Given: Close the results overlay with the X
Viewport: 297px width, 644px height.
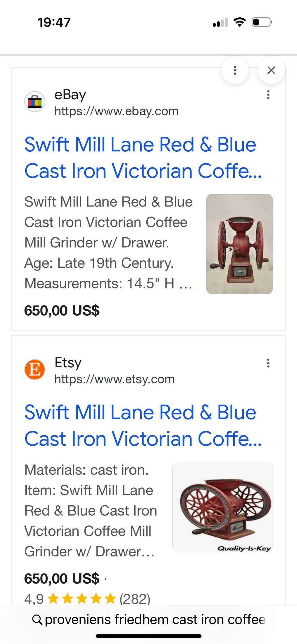Looking at the screenshot, I should pos(271,71).
